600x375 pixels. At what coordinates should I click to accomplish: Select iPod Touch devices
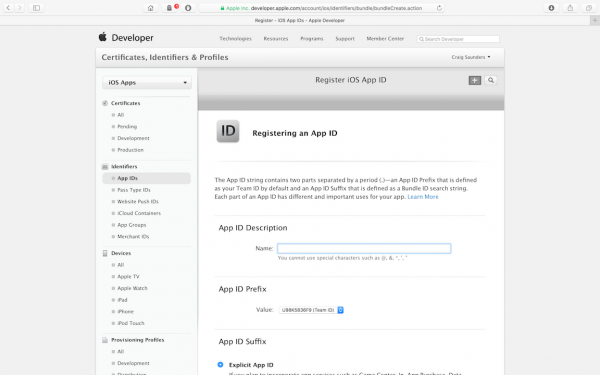coord(131,323)
